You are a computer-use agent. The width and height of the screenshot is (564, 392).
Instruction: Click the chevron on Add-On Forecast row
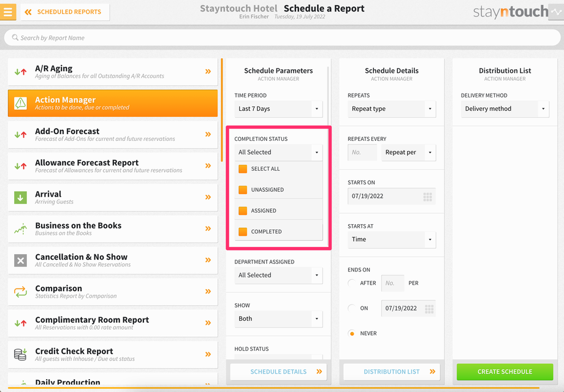(208, 134)
